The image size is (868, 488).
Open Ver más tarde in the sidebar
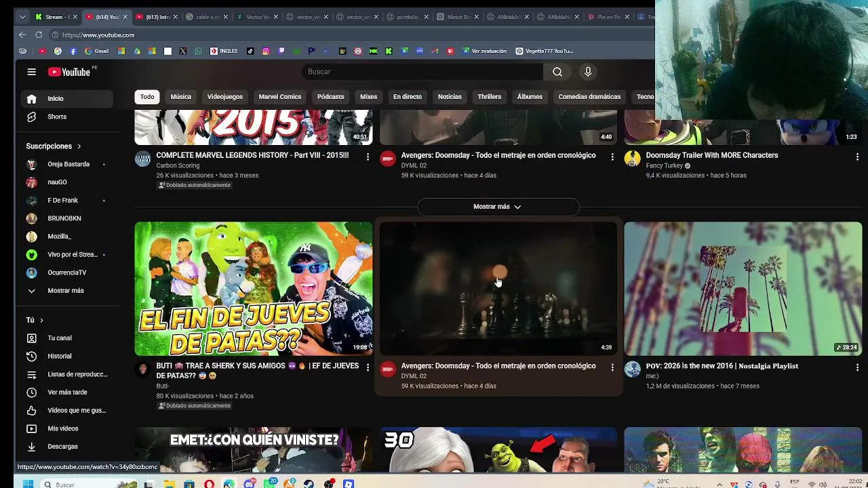click(x=66, y=392)
